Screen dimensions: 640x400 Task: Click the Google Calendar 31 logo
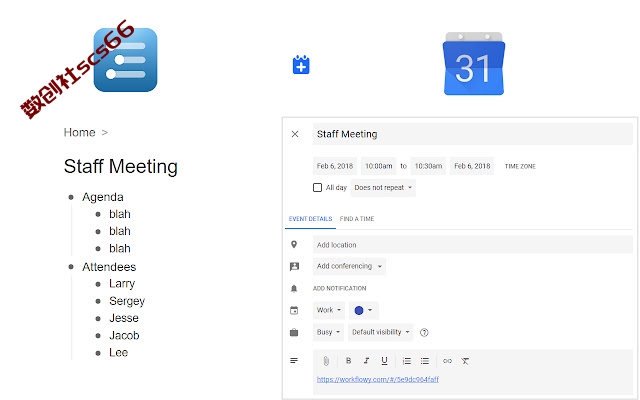coord(473,64)
